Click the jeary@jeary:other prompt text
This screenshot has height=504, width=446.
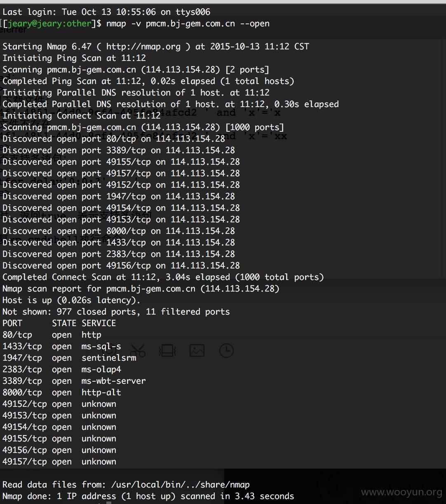[49, 23]
